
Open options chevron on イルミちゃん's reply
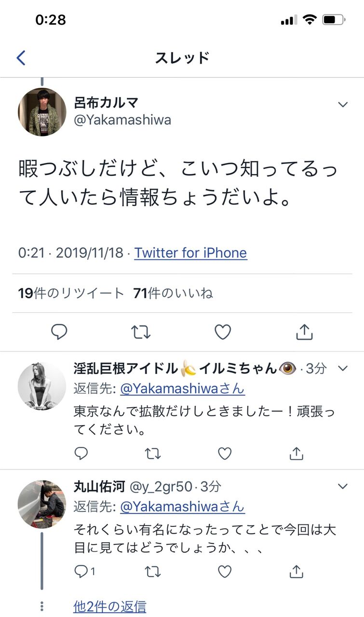pyautogui.click(x=343, y=369)
